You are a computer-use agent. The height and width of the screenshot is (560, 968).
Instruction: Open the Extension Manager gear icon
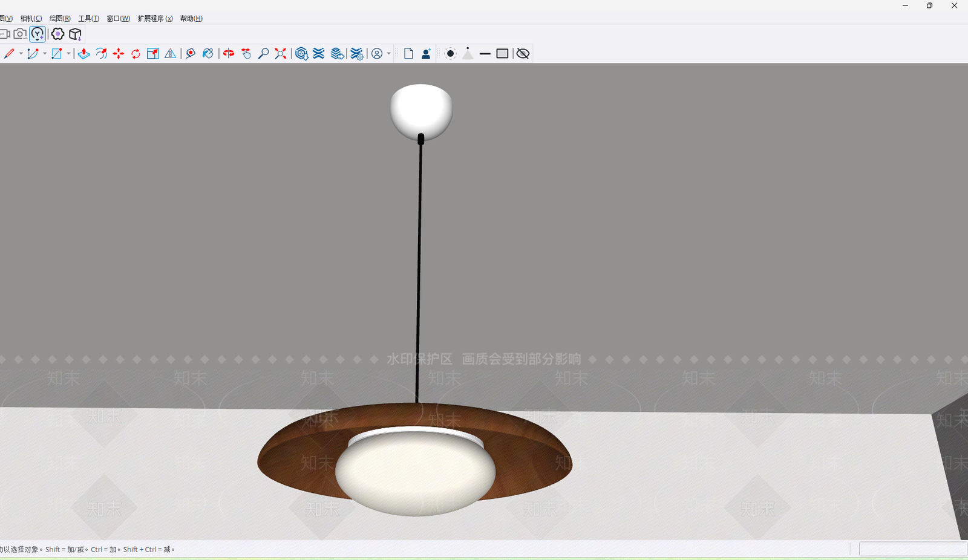point(357,54)
